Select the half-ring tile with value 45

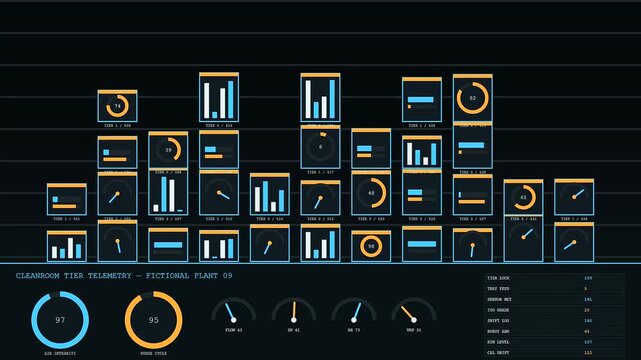pyautogui.click(x=371, y=193)
